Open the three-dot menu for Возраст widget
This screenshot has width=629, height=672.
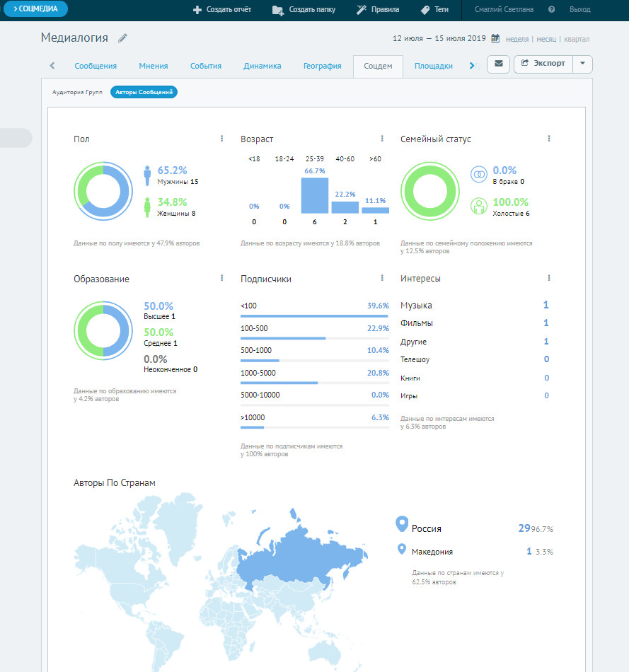pos(382,139)
